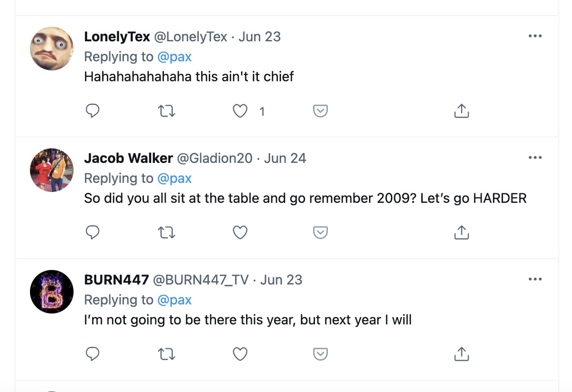
Task: Share BURN447's tweet via share icon
Action: [461, 354]
